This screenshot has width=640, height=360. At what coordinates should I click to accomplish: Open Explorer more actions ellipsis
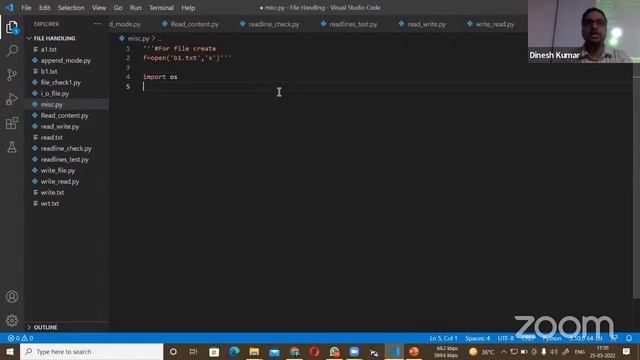(97, 24)
